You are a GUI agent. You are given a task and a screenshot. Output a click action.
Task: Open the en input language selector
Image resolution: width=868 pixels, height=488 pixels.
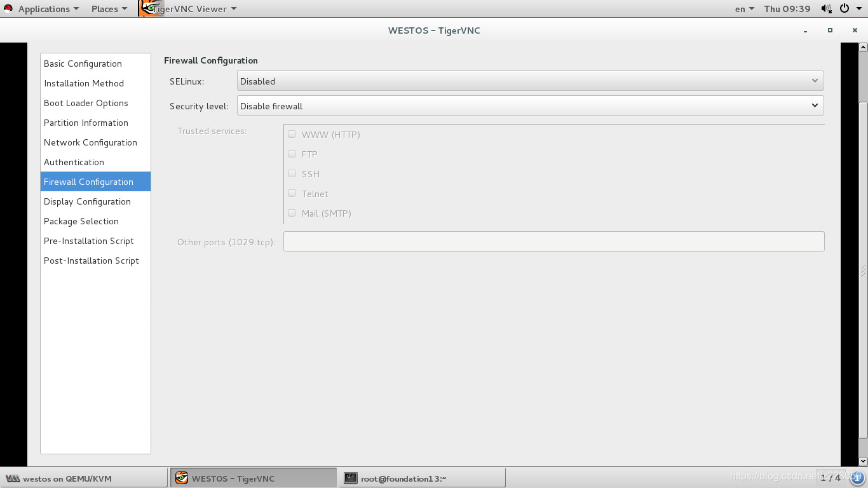[x=744, y=9]
